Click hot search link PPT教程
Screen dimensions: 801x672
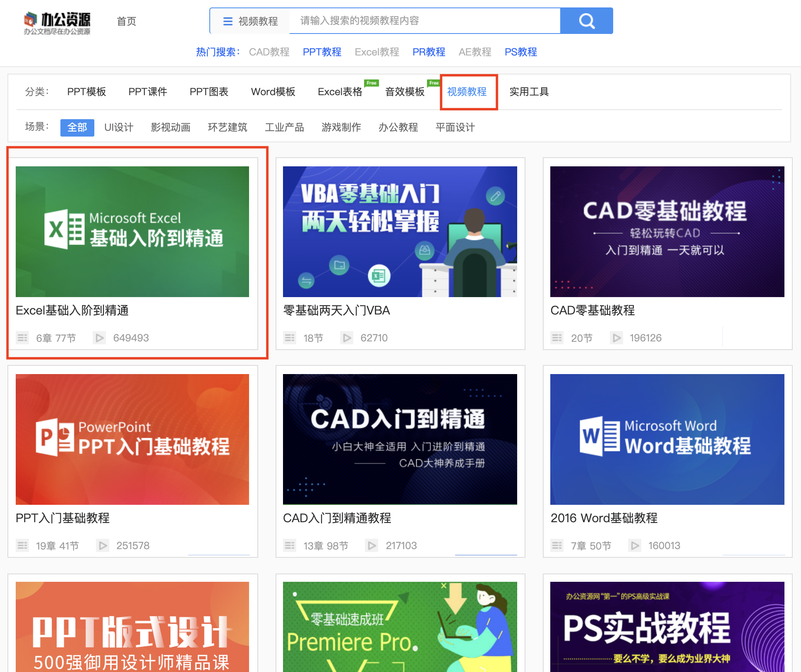[x=322, y=52]
